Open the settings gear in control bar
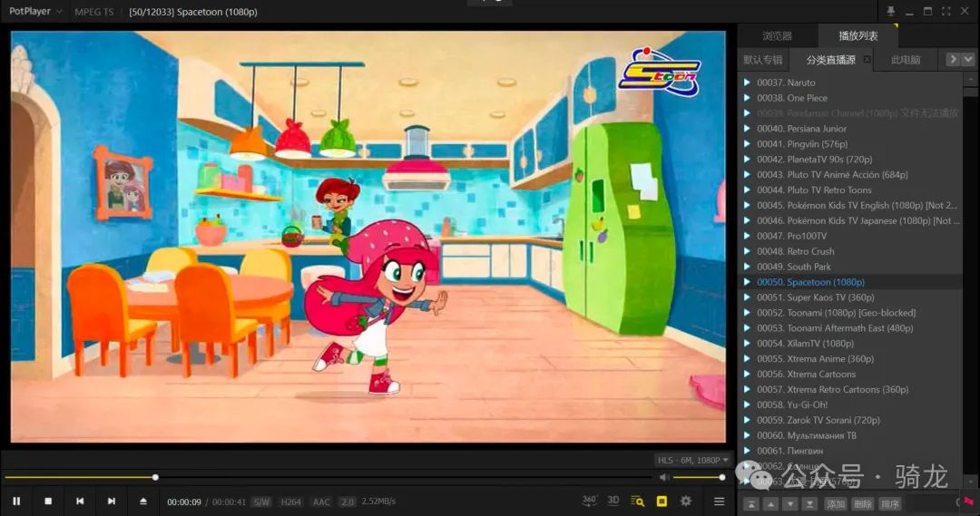The height and width of the screenshot is (516, 980). pos(686,501)
